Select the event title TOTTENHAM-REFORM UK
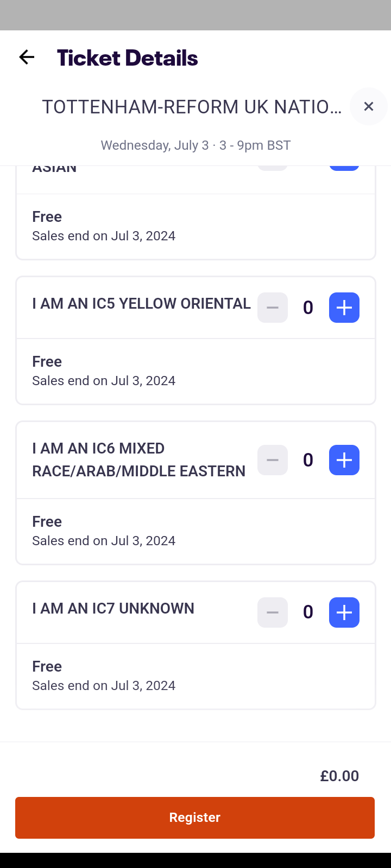 (x=192, y=107)
